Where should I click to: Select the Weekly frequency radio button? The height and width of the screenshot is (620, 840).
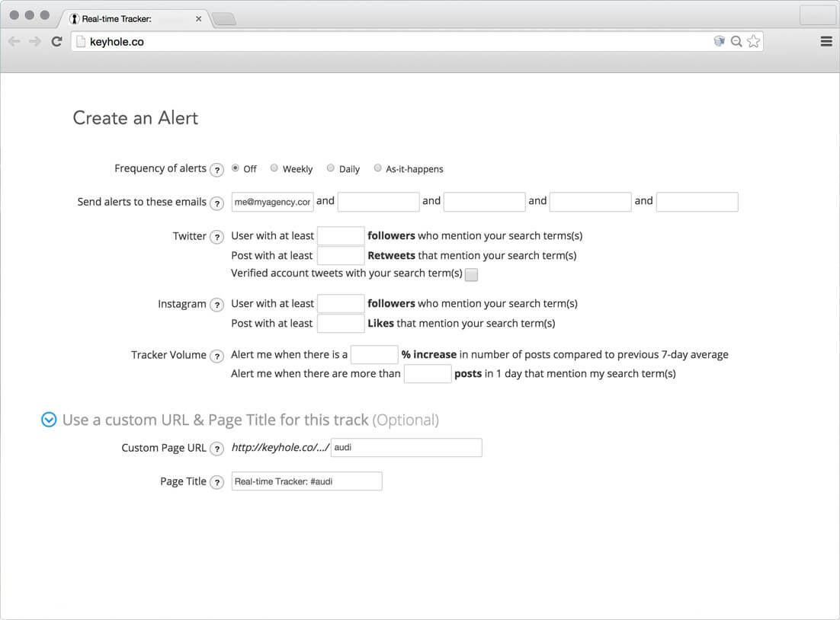274,168
